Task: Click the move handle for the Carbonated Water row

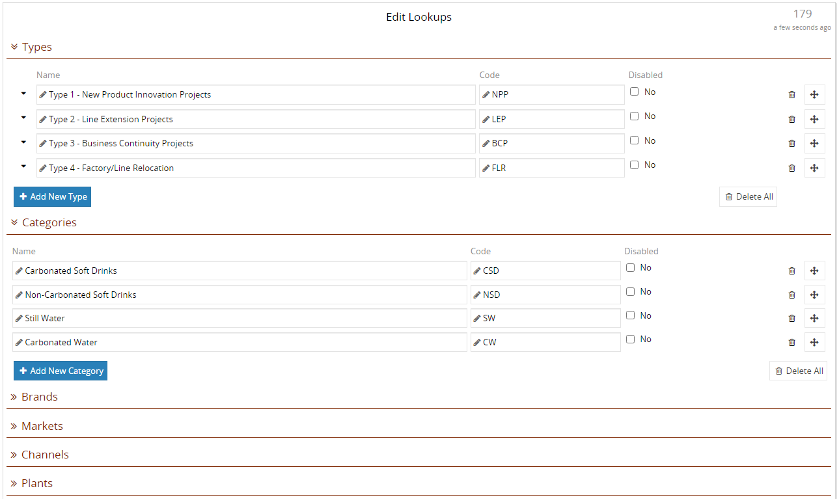Action: (x=814, y=342)
